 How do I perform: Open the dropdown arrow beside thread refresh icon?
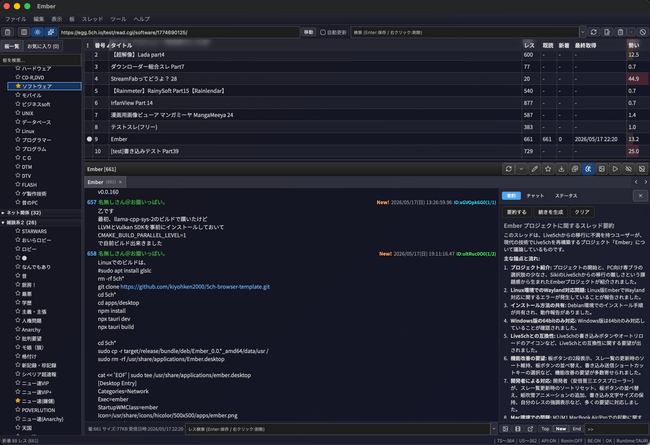(521, 169)
